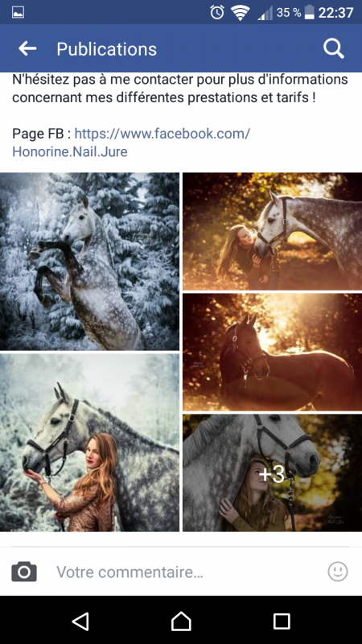
Task: Open the redhead woman with horse photo
Action: pos(89,443)
